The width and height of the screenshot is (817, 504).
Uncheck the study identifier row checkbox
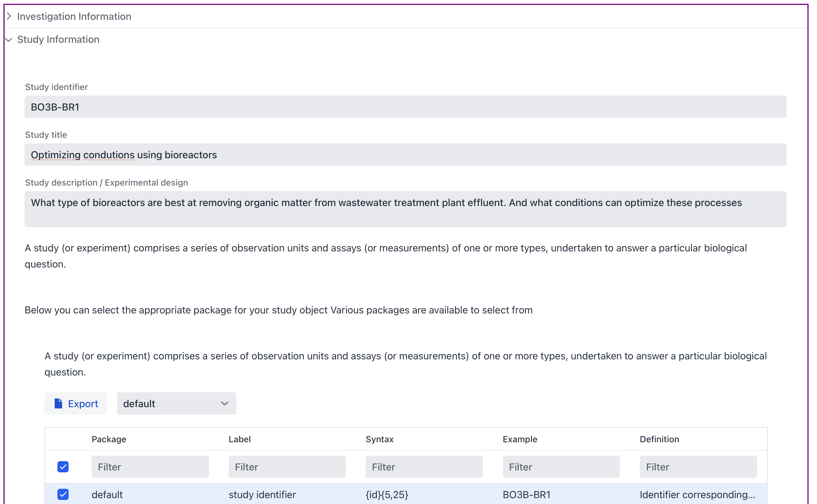click(x=63, y=494)
